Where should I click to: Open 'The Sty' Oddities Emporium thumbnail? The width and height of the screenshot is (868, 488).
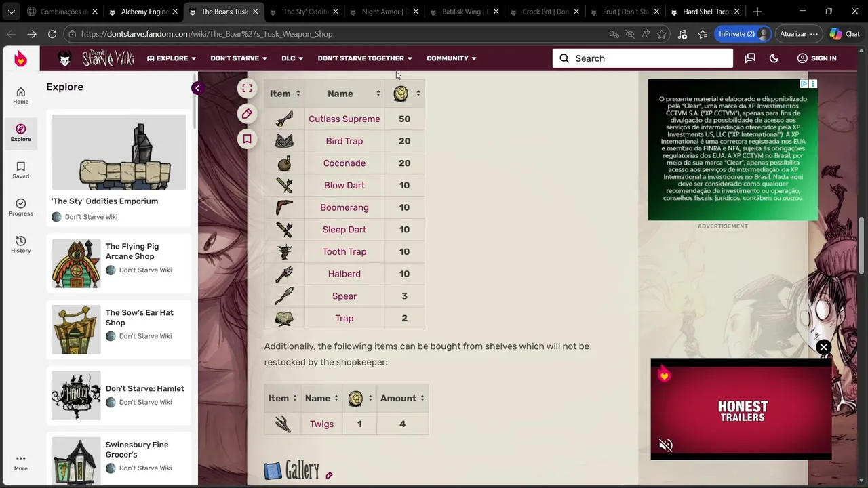119,152
